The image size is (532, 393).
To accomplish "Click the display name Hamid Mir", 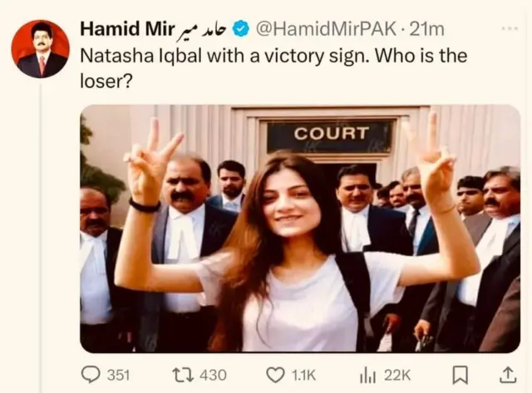I will (127, 29).
